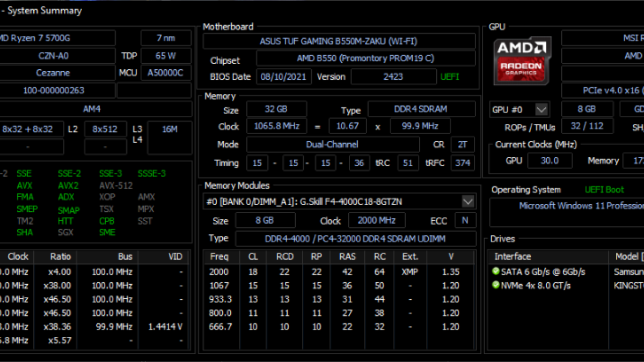
Task: Open the GPU #0 selector dropdown
Action: pyautogui.click(x=541, y=109)
